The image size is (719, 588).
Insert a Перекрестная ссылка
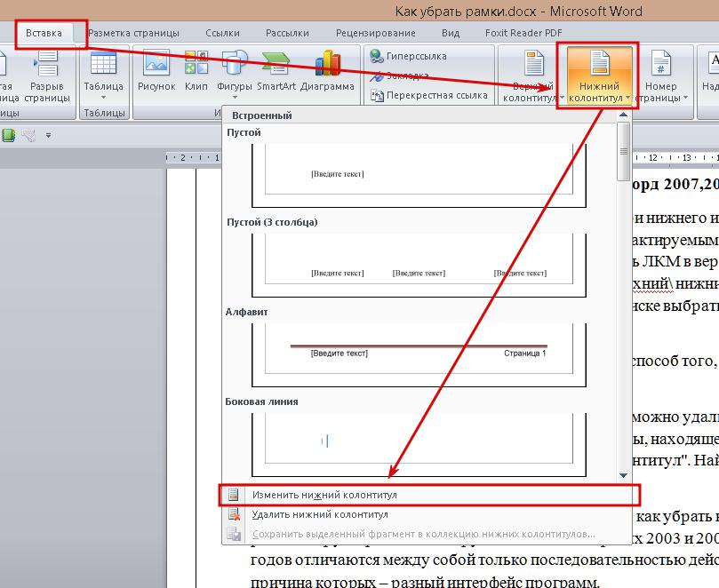(429, 95)
